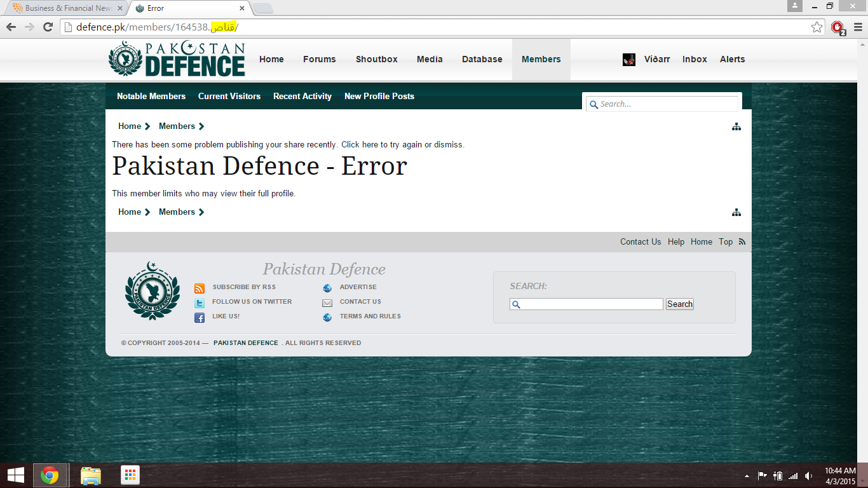Open Viðarr account menu

pyautogui.click(x=657, y=59)
